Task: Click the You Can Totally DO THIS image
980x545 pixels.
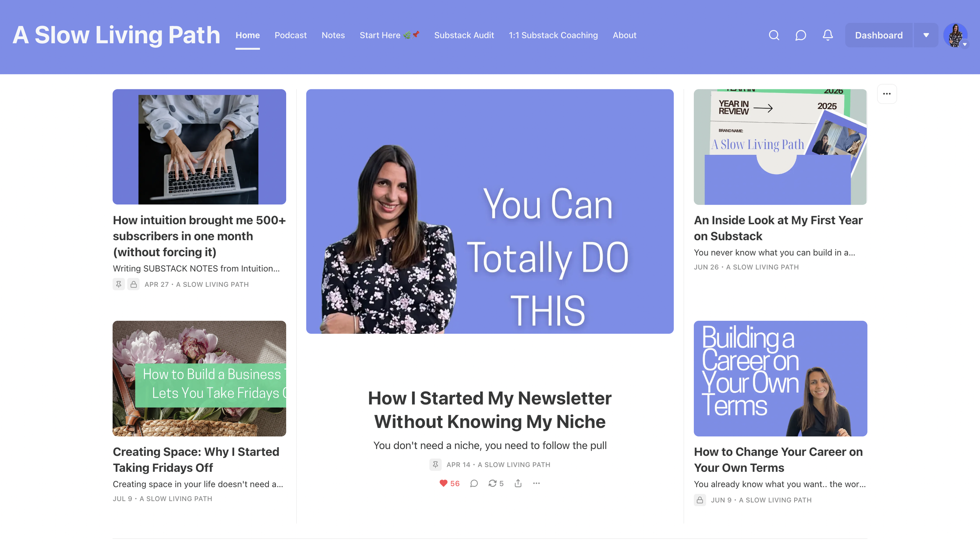Action: [490, 212]
